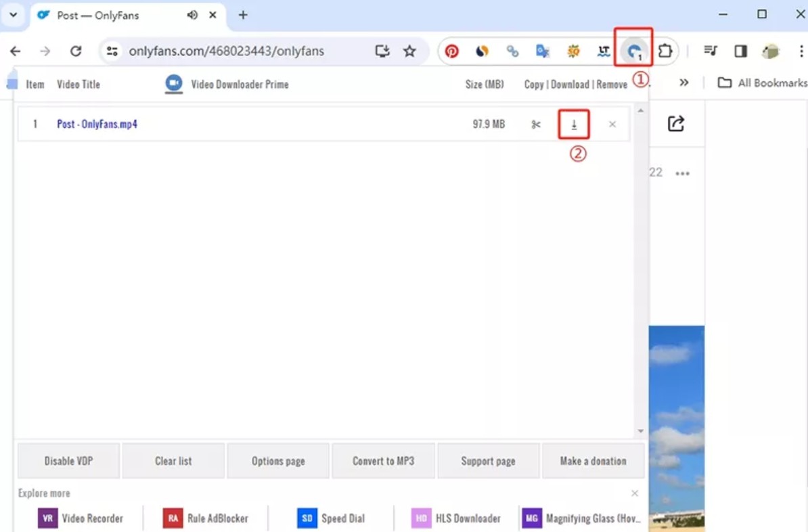Screen dimensions: 808x532
Task: Copy link with scissors icon for Post - OnlyFans.mp4
Action: pyautogui.click(x=536, y=125)
